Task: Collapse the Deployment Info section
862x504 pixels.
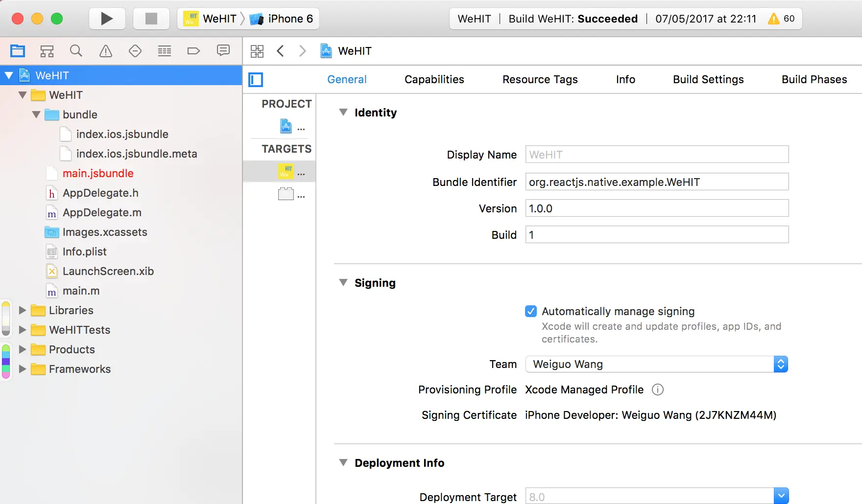Action: point(343,462)
